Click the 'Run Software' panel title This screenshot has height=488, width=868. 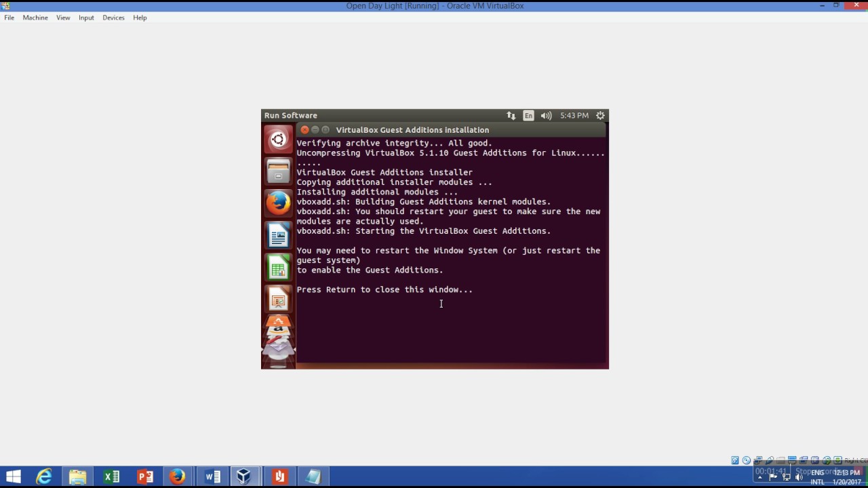(x=291, y=115)
